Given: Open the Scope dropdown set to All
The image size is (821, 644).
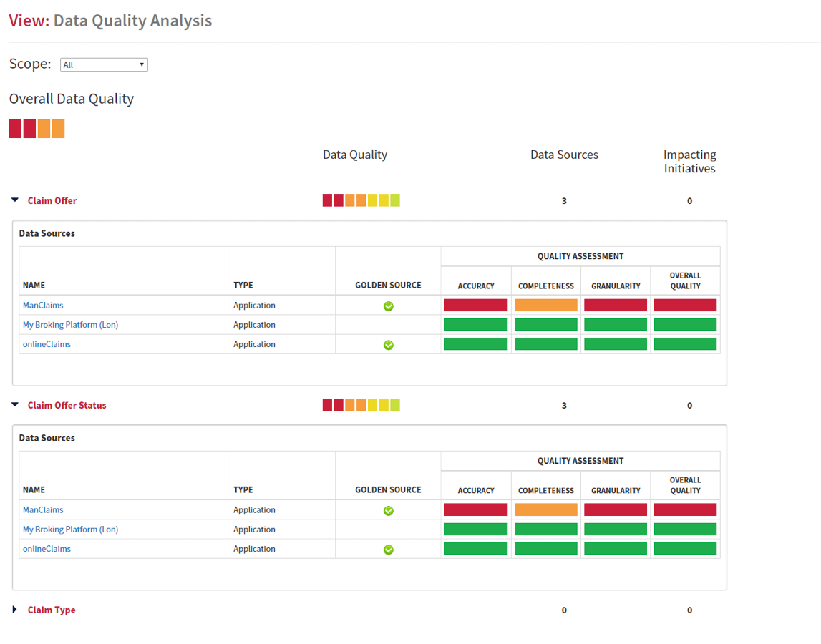Looking at the screenshot, I should click(x=104, y=64).
